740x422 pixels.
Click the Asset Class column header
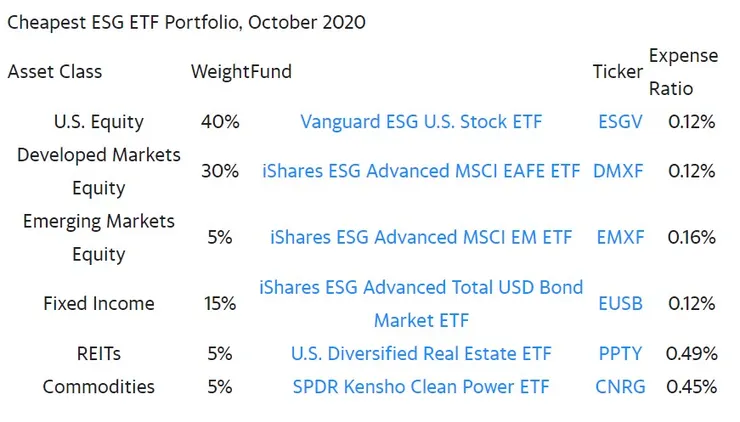point(55,72)
